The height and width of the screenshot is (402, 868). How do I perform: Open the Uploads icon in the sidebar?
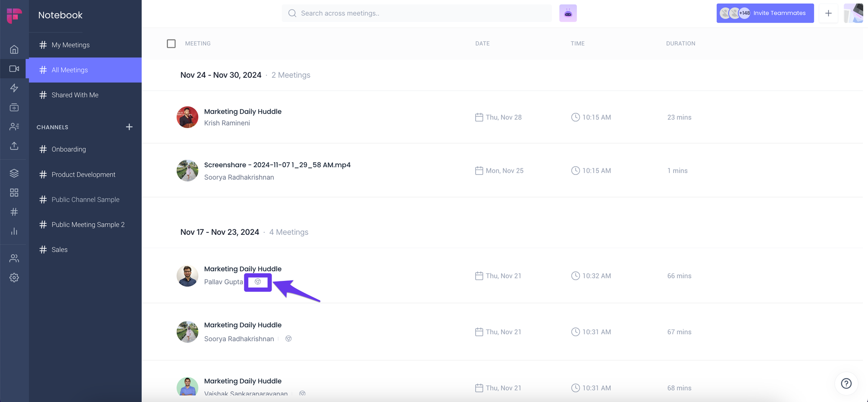[x=14, y=146]
